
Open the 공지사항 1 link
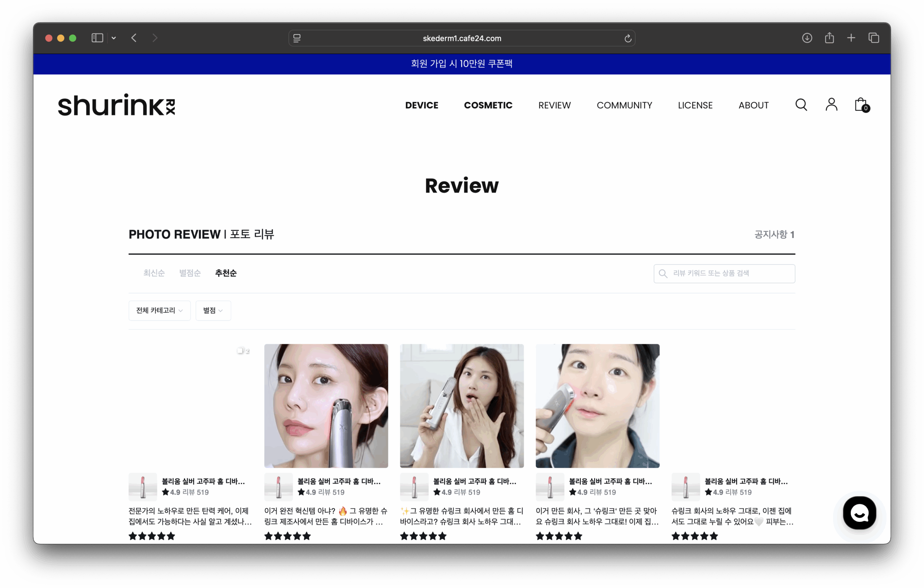click(x=774, y=234)
